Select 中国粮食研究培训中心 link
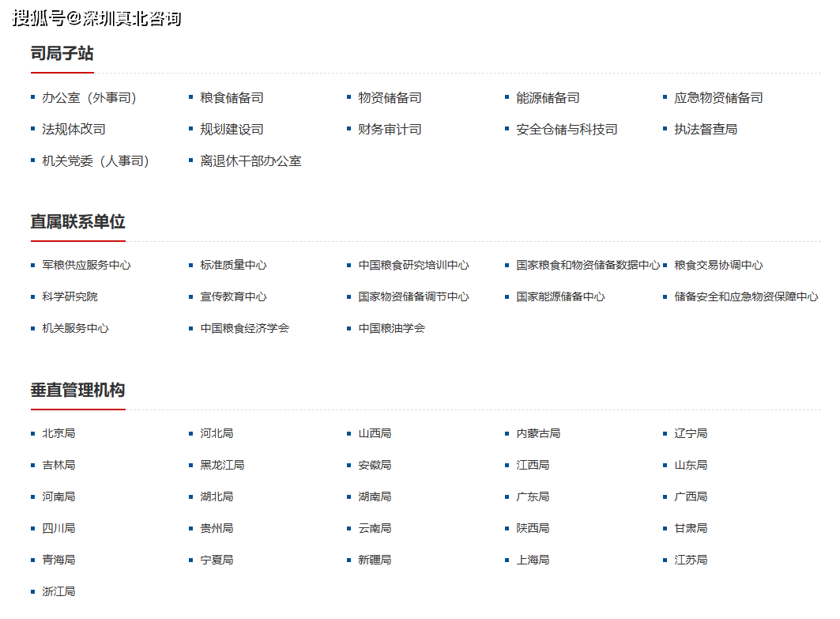The height and width of the screenshot is (619, 840). [x=413, y=266]
